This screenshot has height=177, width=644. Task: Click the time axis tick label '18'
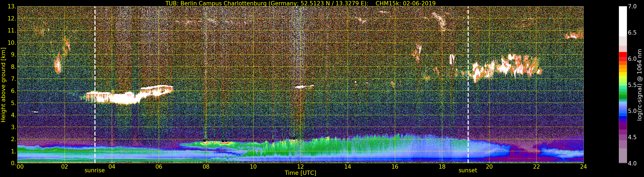(442, 167)
